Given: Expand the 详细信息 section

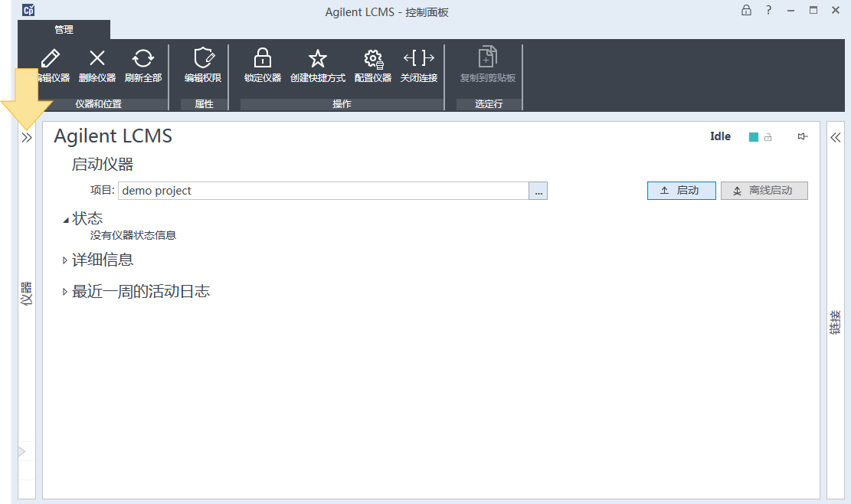Looking at the screenshot, I should [64, 260].
